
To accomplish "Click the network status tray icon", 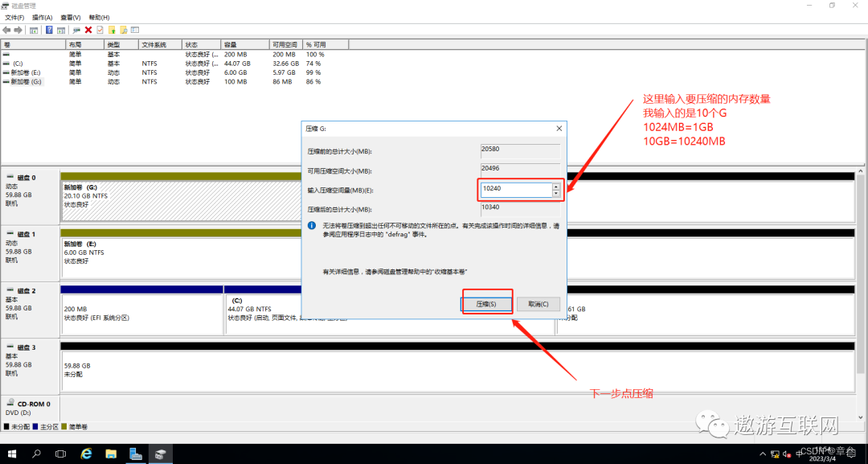I will tap(775, 454).
